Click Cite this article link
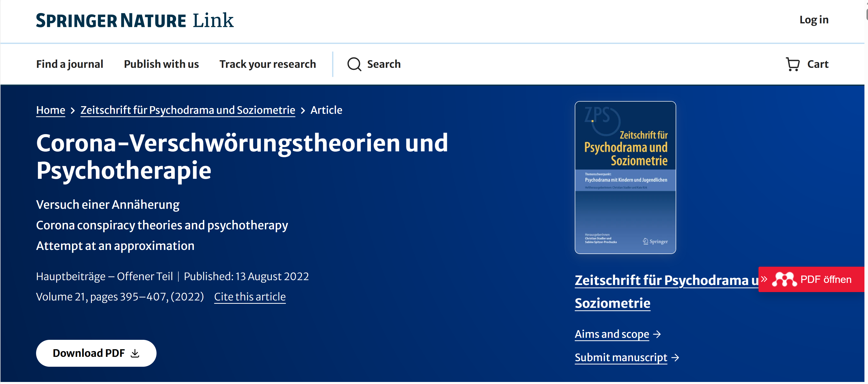Screen dimensions: 868x384 pyautogui.click(x=250, y=297)
